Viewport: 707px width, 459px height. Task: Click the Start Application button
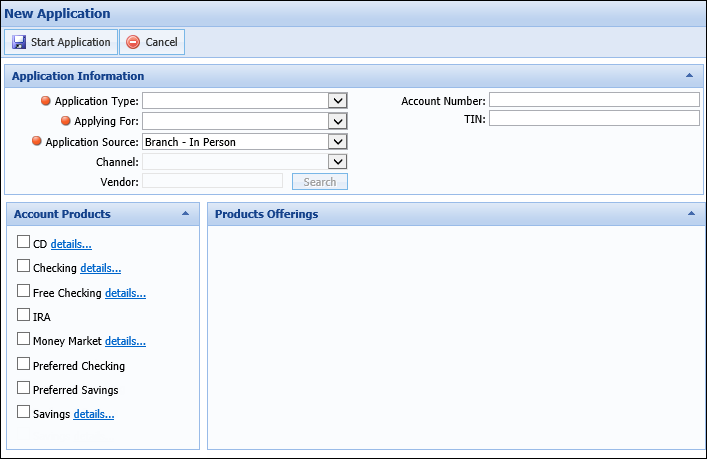click(61, 42)
